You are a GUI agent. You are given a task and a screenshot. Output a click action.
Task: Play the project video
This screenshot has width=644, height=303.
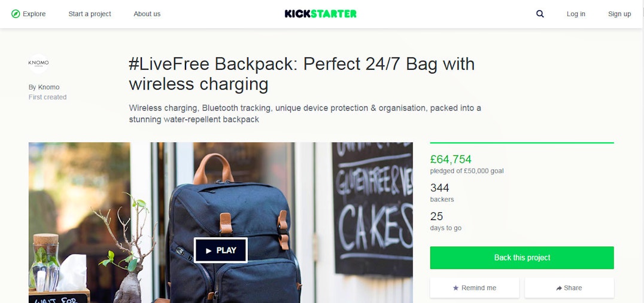point(221,250)
